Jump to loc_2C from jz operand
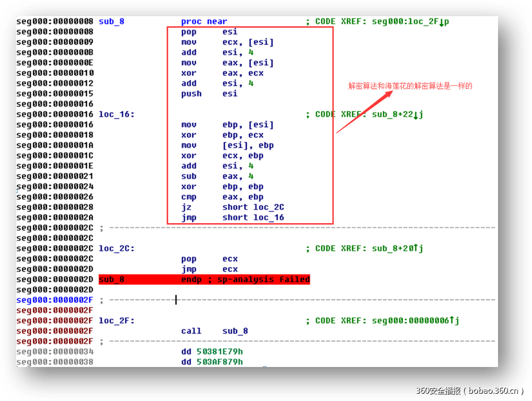The height and width of the screenshot is (401, 532). (x=269, y=207)
